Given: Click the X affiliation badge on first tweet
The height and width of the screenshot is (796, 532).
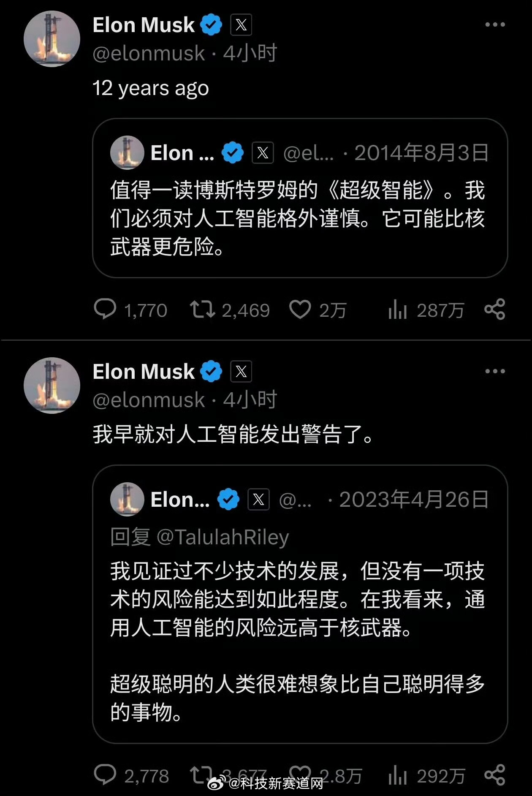Looking at the screenshot, I should (241, 24).
